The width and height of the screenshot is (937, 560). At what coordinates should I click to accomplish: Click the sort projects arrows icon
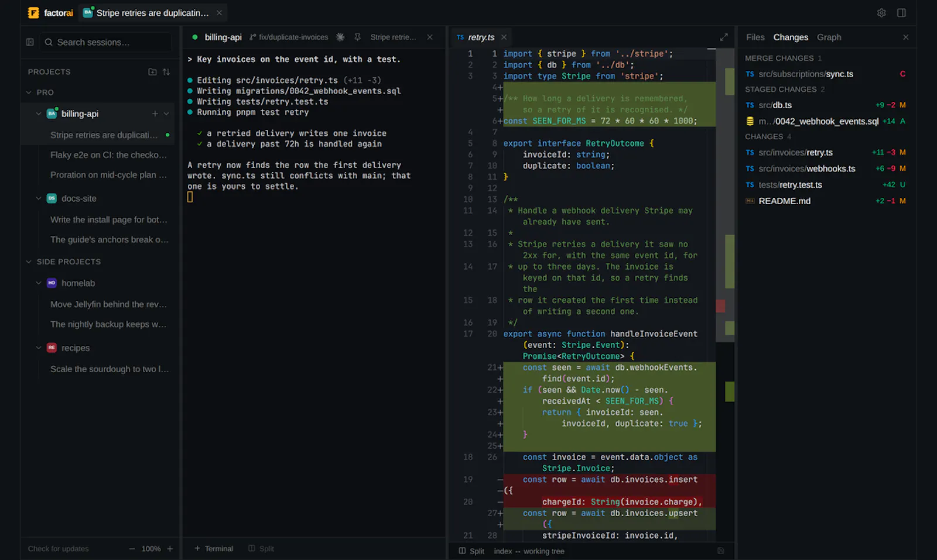pos(166,71)
